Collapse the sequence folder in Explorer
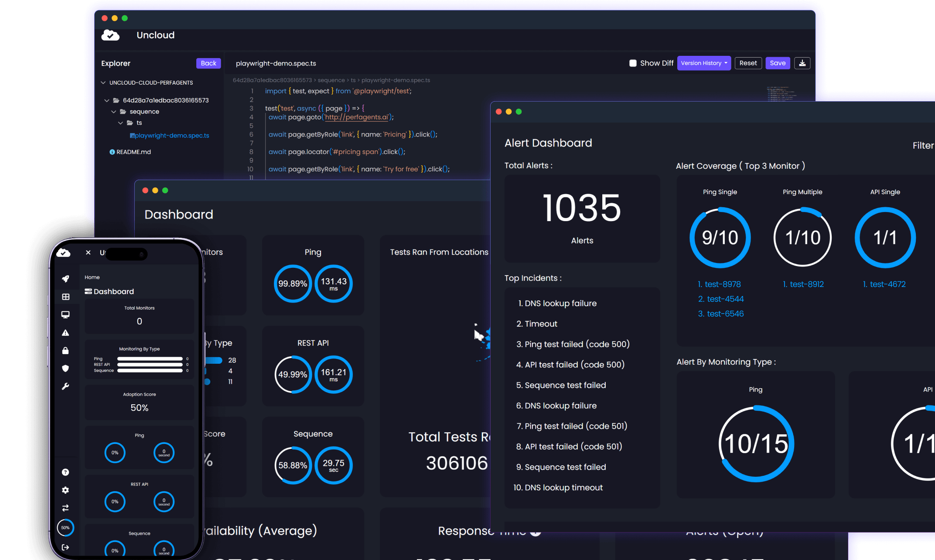The image size is (935, 560). pos(114,111)
